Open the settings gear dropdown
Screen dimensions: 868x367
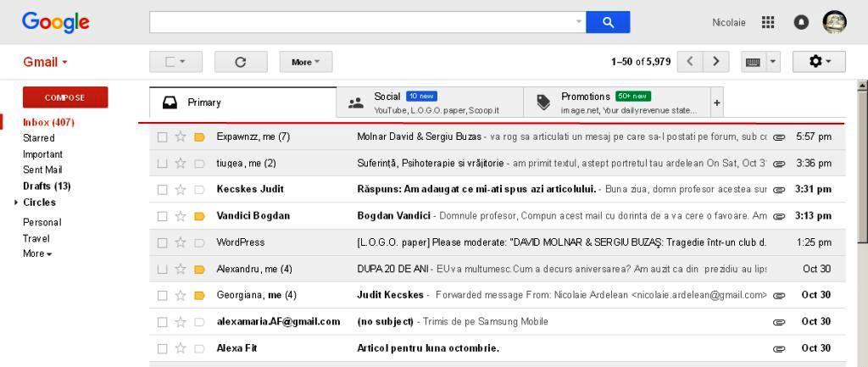(819, 62)
